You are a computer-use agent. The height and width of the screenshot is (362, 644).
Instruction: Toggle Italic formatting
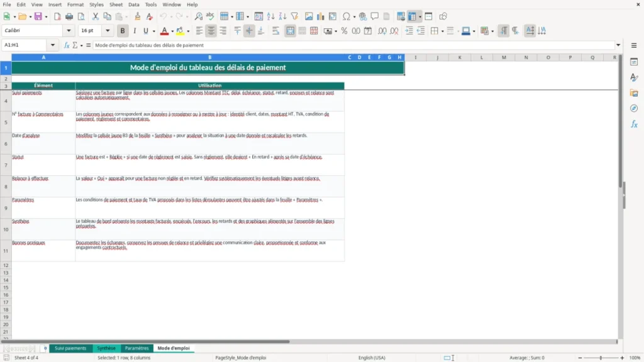point(135,31)
